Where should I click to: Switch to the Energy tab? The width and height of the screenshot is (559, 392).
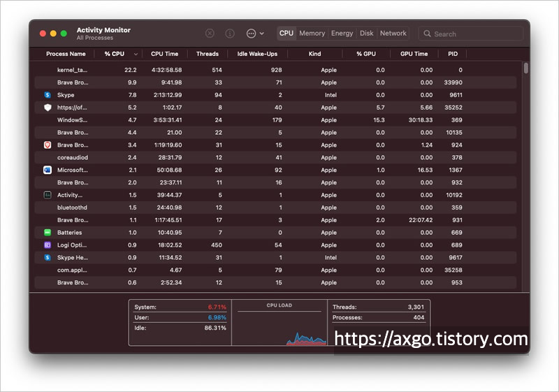[342, 33]
